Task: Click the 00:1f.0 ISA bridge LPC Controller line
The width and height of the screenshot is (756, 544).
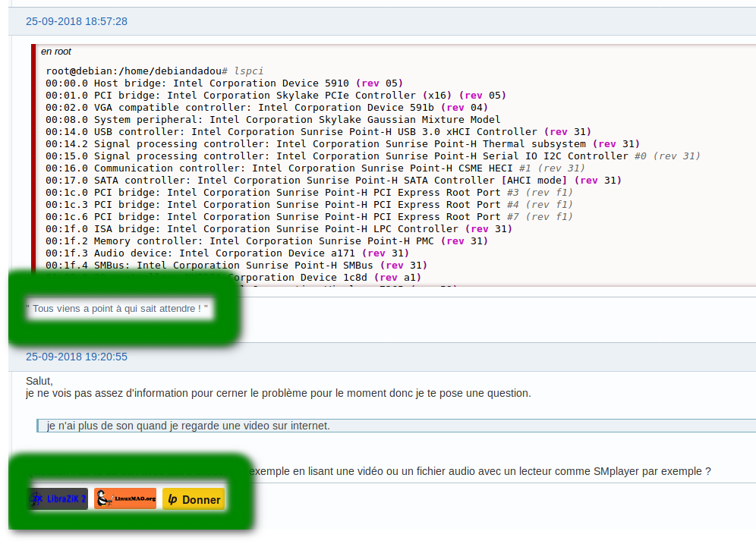Action: (279, 228)
